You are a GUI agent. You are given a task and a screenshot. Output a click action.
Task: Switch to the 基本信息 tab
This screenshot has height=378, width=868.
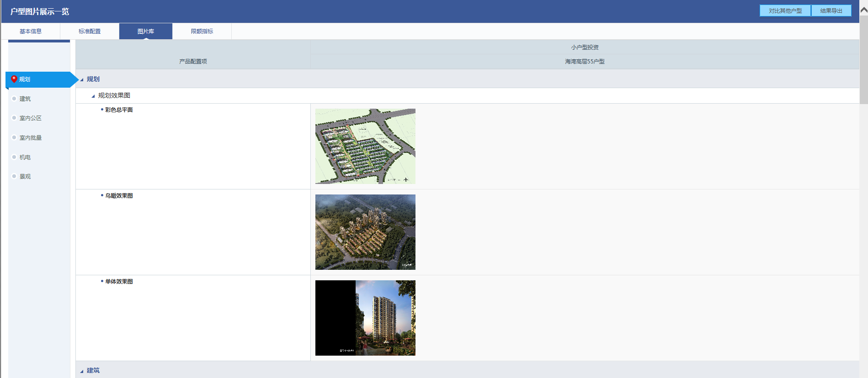(x=31, y=31)
